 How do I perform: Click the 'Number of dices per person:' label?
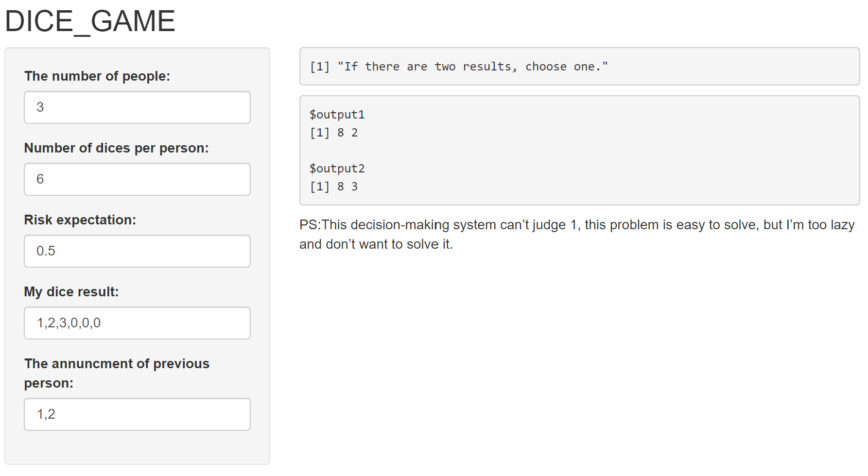(x=116, y=148)
